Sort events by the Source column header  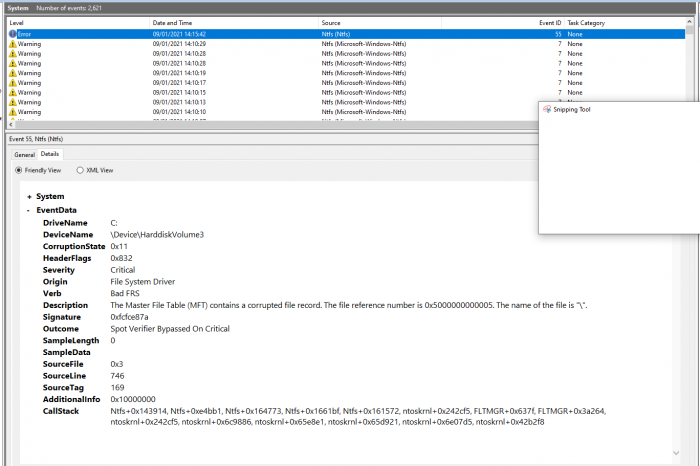[x=331, y=22]
